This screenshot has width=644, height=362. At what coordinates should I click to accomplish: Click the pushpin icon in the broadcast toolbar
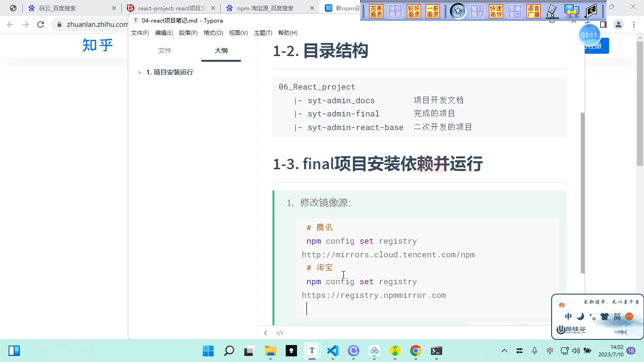[x=458, y=11]
